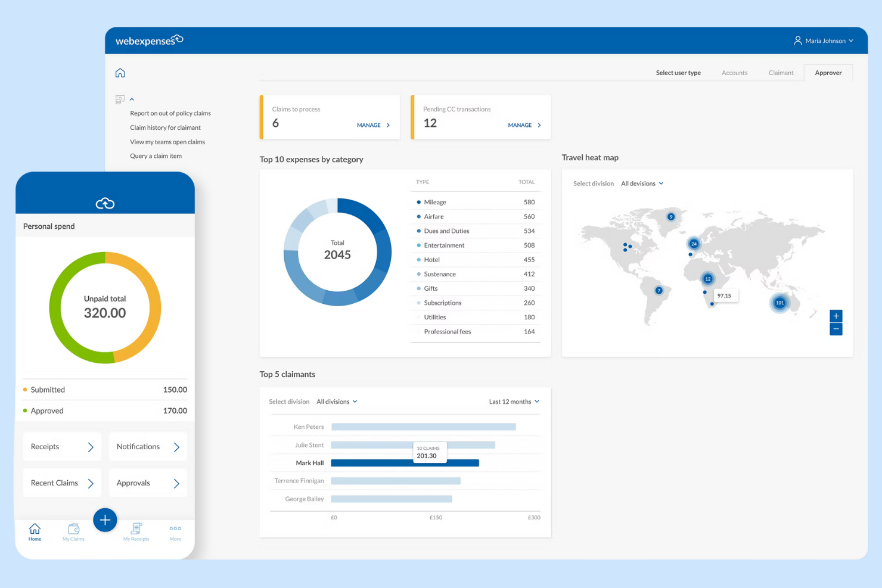The image size is (882, 588).
Task: Open Manage for Pending CC transactions
Action: [x=523, y=125]
